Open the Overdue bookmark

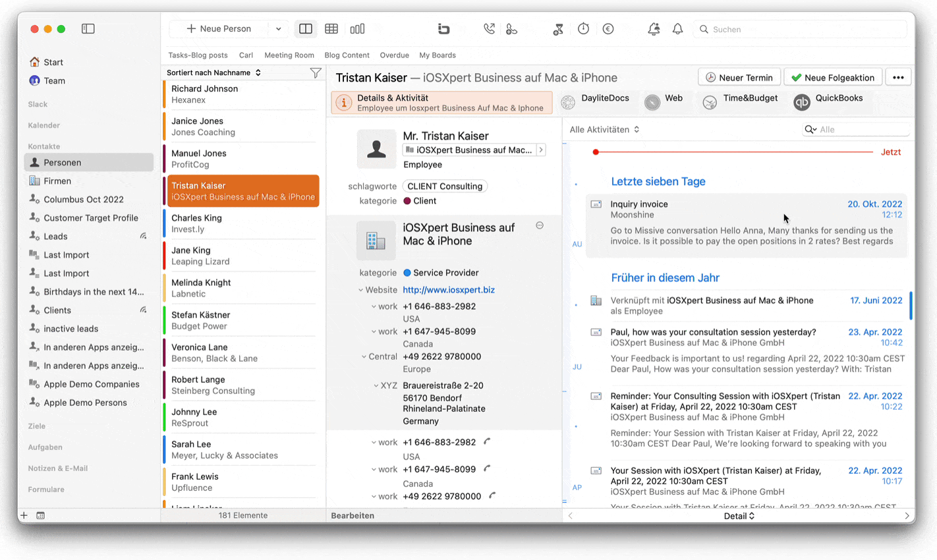point(394,55)
